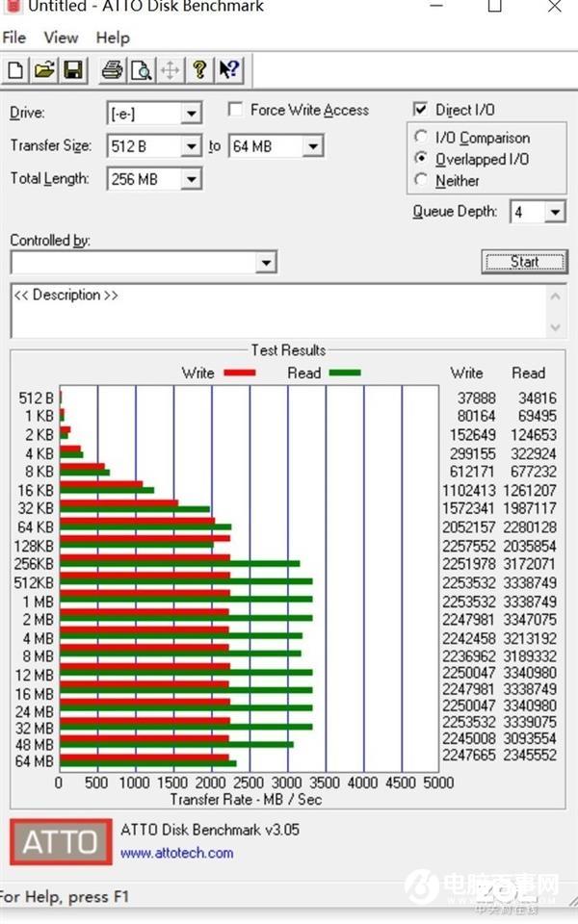578x924 pixels.
Task: Click the ATTO app icon in title bar
Action: pyautogui.click(x=14, y=6)
